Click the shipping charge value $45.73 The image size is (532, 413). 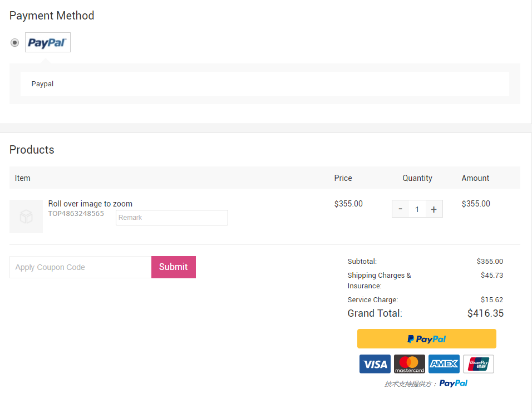pos(491,275)
